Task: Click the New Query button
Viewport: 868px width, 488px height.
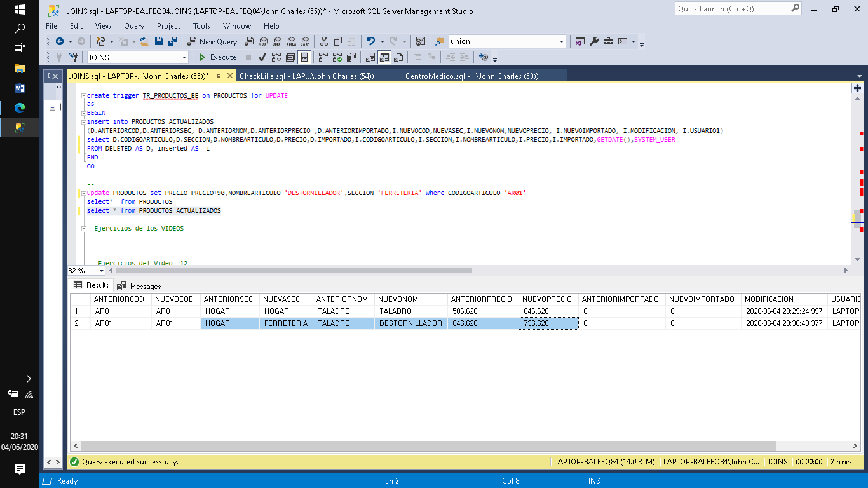Action: (x=212, y=41)
